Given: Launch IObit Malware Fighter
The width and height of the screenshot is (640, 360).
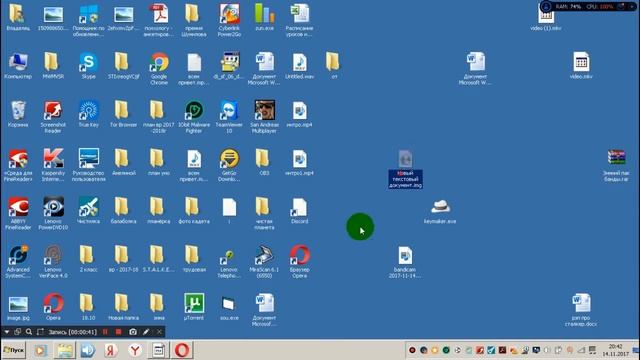Looking at the screenshot, I should pos(194,116).
